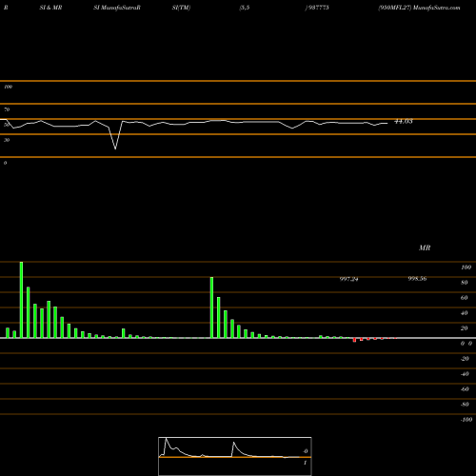The width and height of the screenshot is (476, 476).
Task: Click the RSI axis label 70
Action: (7, 109)
